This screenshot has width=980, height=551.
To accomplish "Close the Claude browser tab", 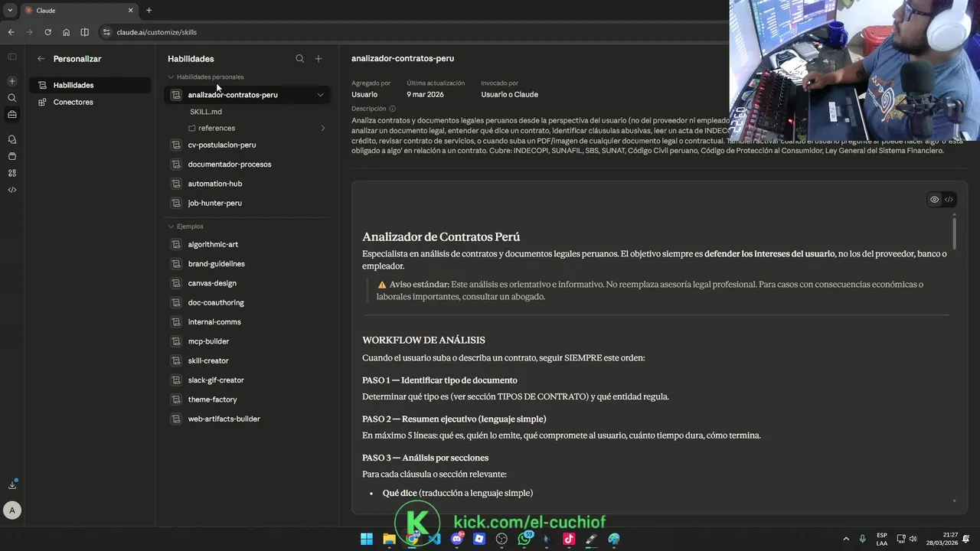I will (x=130, y=11).
